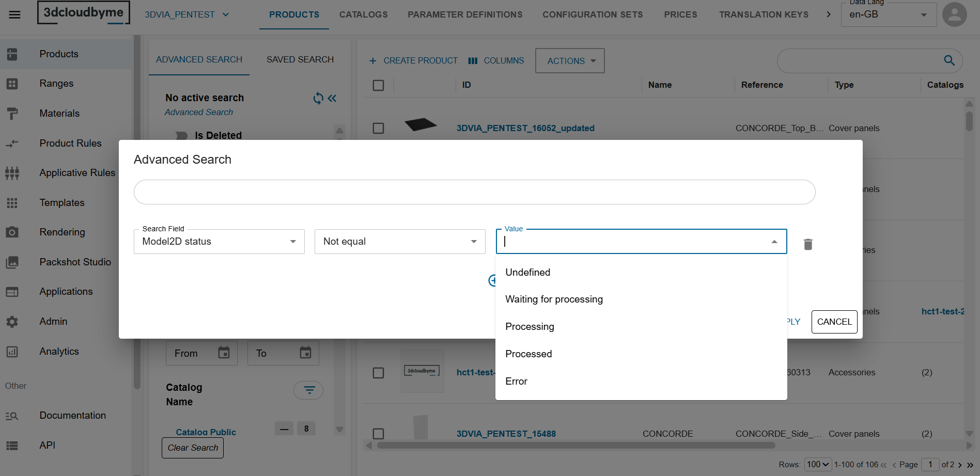The image size is (980, 476).
Task: Click the Create Product button
Action: (413, 61)
